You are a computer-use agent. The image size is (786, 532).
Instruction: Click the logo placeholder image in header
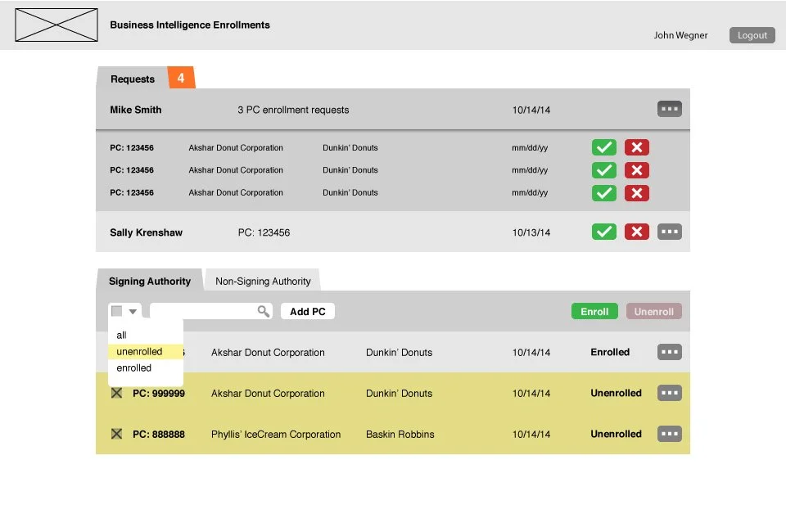[56, 25]
